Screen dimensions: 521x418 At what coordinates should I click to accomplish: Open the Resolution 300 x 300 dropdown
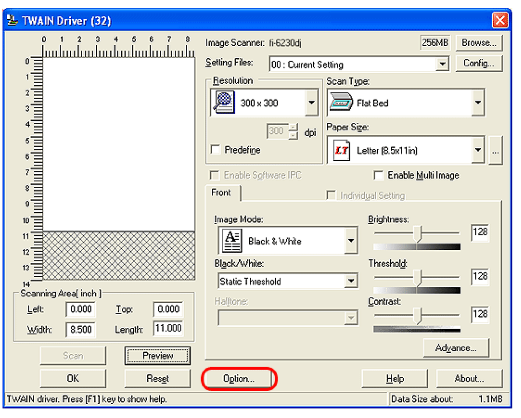click(x=312, y=102)
